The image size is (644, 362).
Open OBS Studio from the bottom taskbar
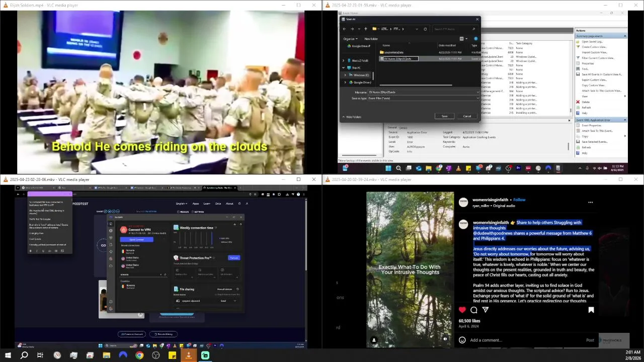pyautogui.click(x=156, y=355)
